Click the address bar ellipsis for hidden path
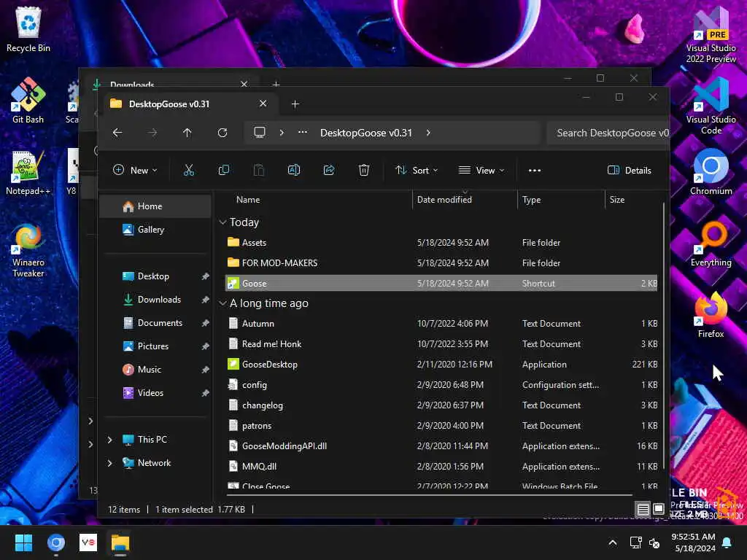Screen dimensions: 747x560 tap(303, 133)
